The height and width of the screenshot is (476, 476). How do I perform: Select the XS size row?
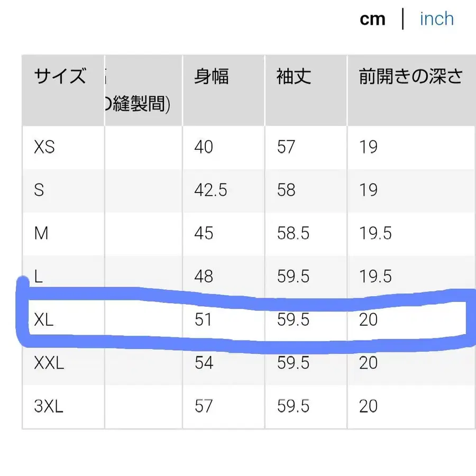click(44, 148)
